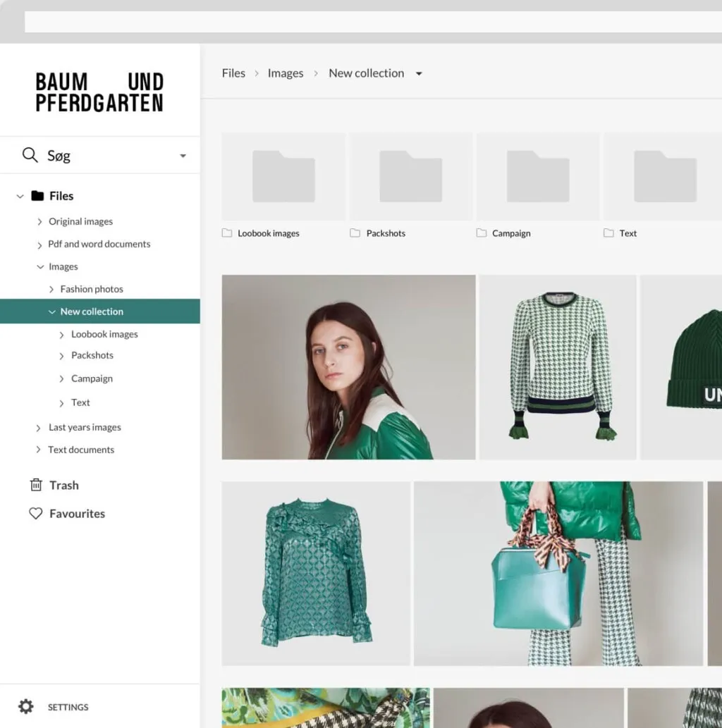Image resolution: width=722 pixels, height=728 pixels.
Task: Select Fashion photos in the tree
Action: coord(92,289)
